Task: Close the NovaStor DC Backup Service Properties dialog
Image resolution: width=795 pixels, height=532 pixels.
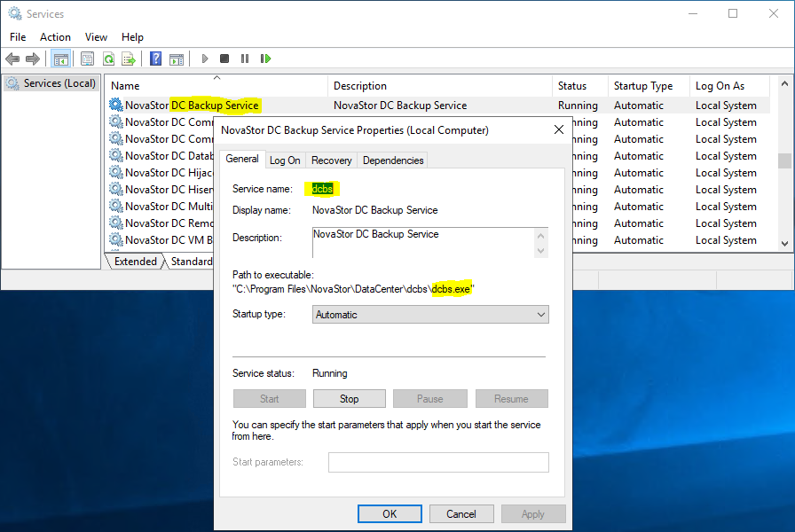Action: [x=559, y=129]
